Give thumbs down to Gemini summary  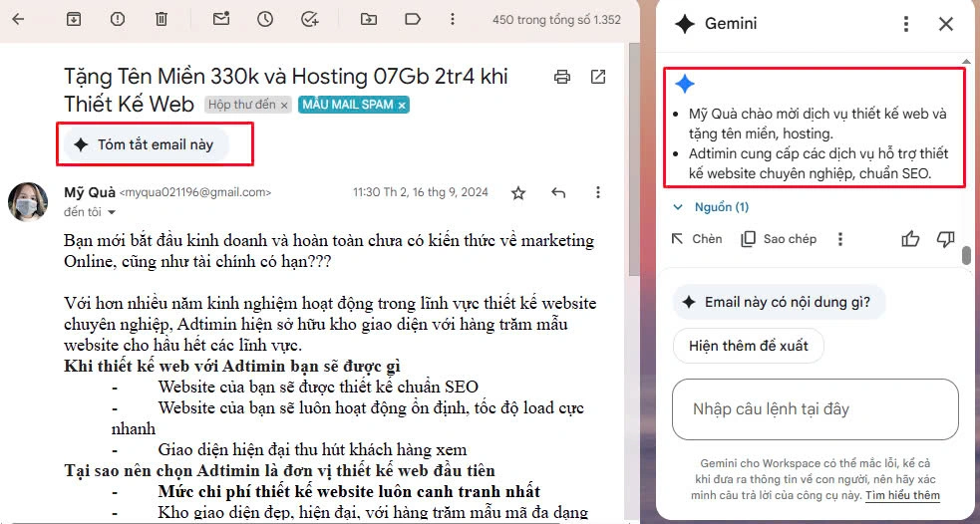[946, 238]
